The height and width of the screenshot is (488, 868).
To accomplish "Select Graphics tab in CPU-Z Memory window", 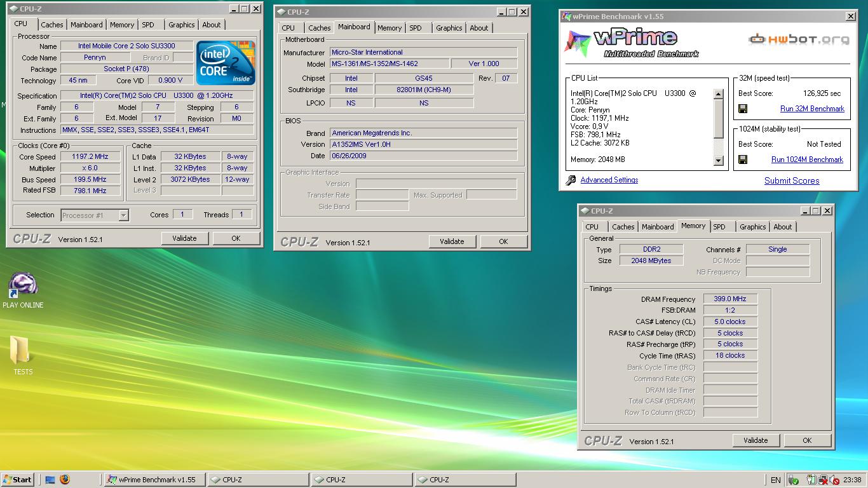I will click(x=752, y=227).
